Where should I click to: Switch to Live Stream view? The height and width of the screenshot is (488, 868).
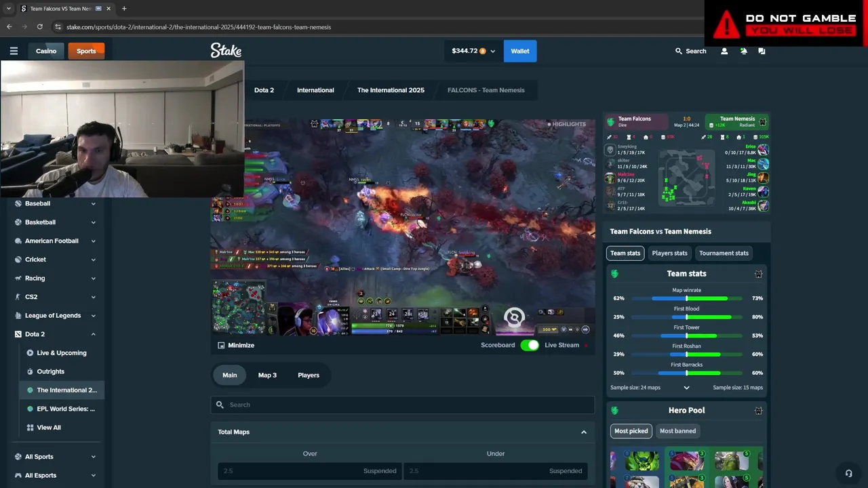[x=561, y=345]
